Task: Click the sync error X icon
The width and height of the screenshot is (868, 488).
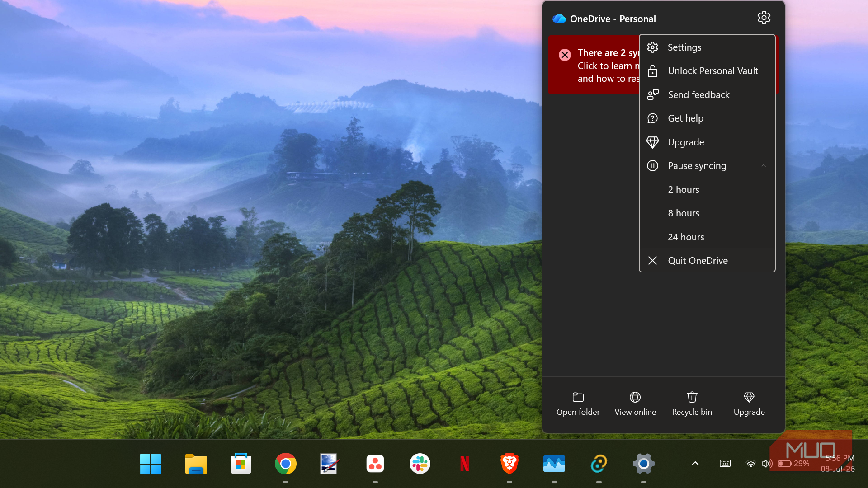Action: 565,55
